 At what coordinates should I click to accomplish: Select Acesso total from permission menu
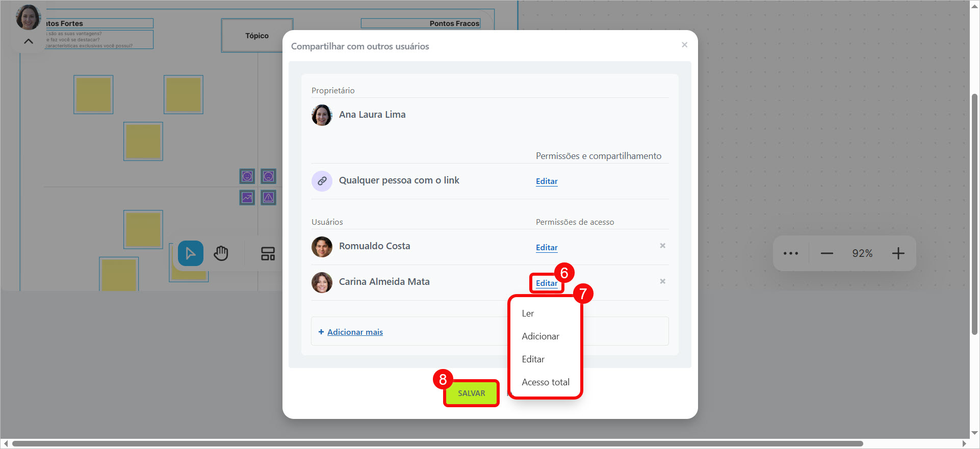(x=545, y=382)
